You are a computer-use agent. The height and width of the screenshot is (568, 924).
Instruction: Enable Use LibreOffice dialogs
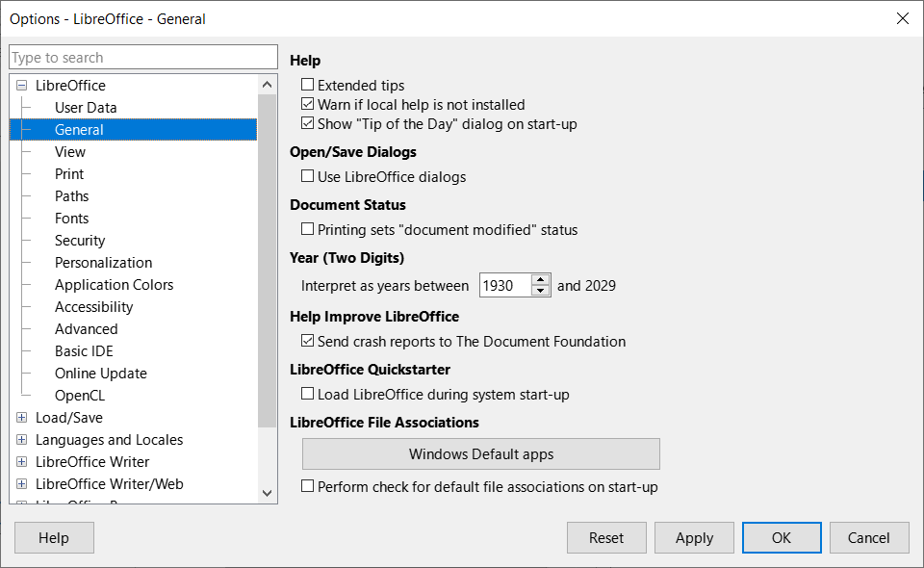coord(308,176)
